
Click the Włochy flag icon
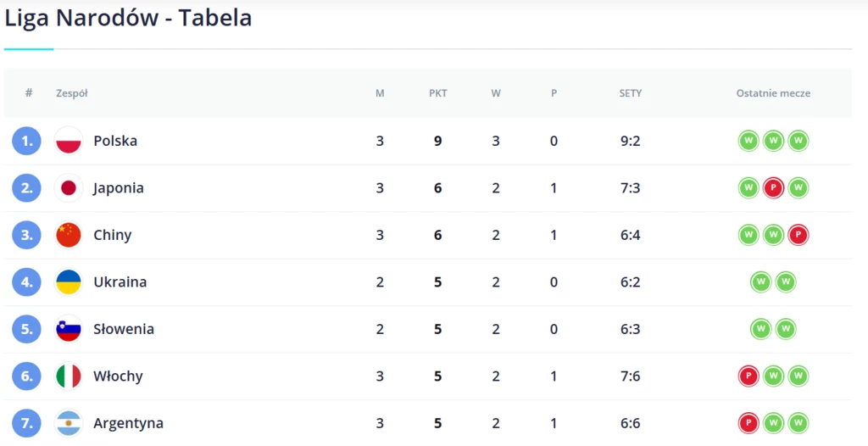[x=69, y=376]
